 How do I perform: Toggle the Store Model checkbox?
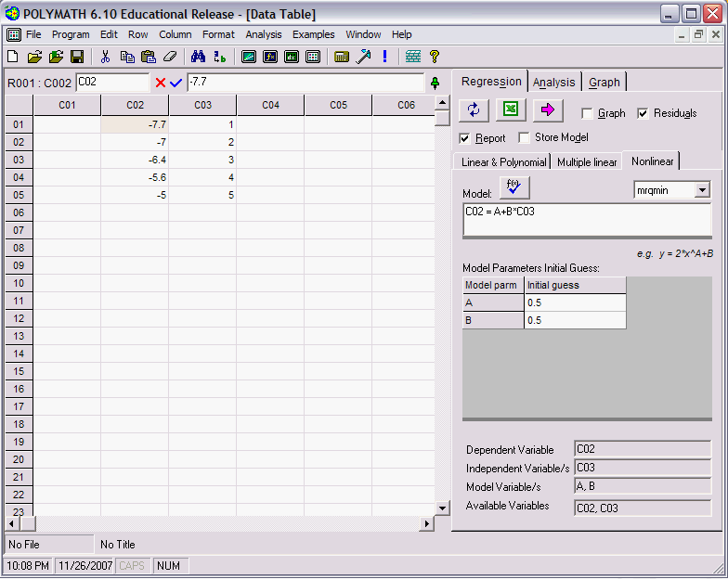tap(525, 137)
